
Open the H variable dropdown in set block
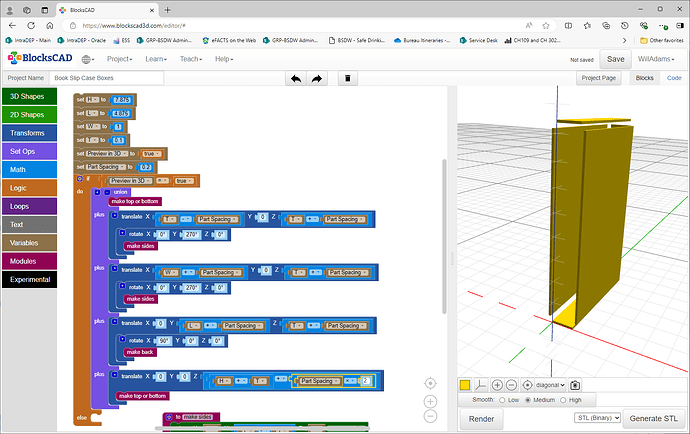click(x=92, y=100)
